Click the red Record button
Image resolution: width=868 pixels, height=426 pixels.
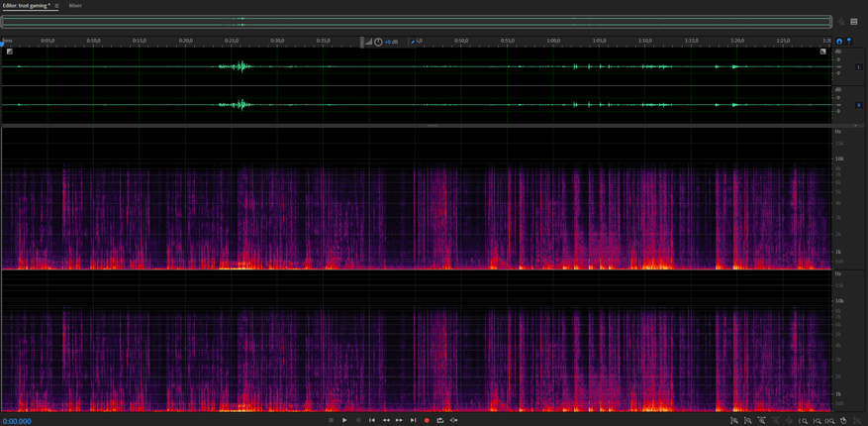tap(427, 420)
